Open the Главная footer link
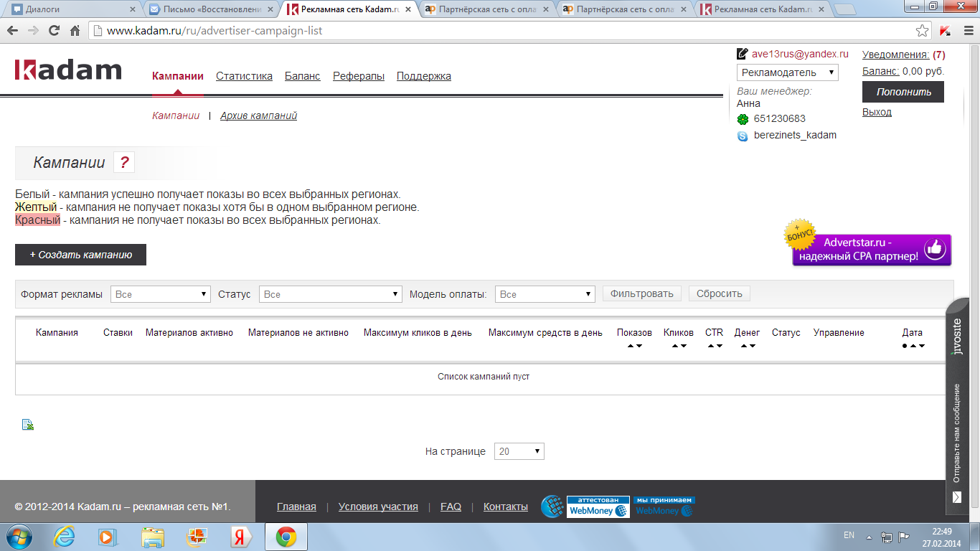Viewport: 980px width, 551px height. pyautogui.click(x=296, y=507)
